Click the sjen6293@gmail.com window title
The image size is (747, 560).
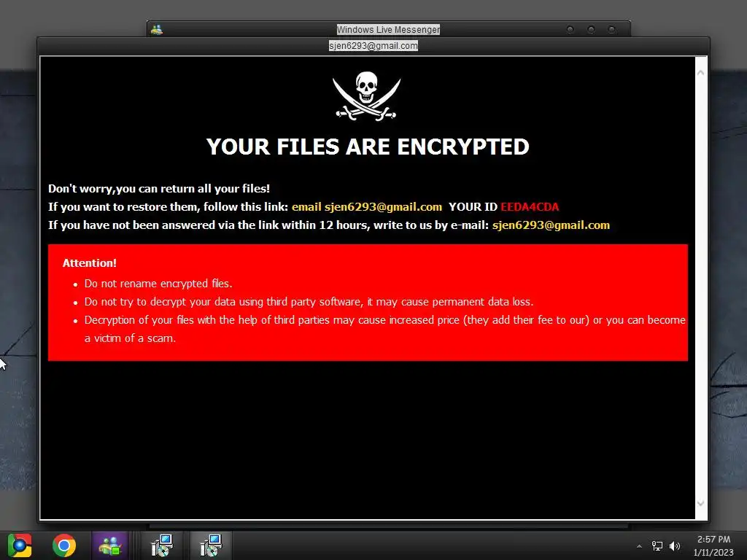pos(373,46)
